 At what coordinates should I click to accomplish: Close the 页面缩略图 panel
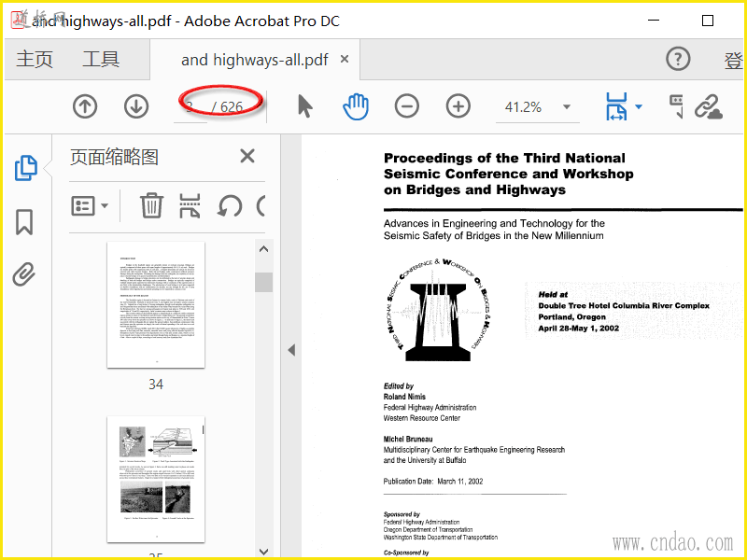(247, 156)
